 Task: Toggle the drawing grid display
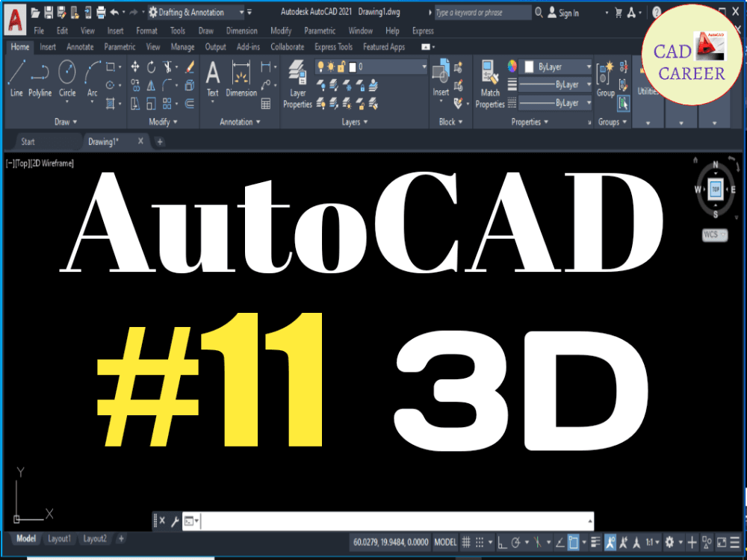coord(466,542)
